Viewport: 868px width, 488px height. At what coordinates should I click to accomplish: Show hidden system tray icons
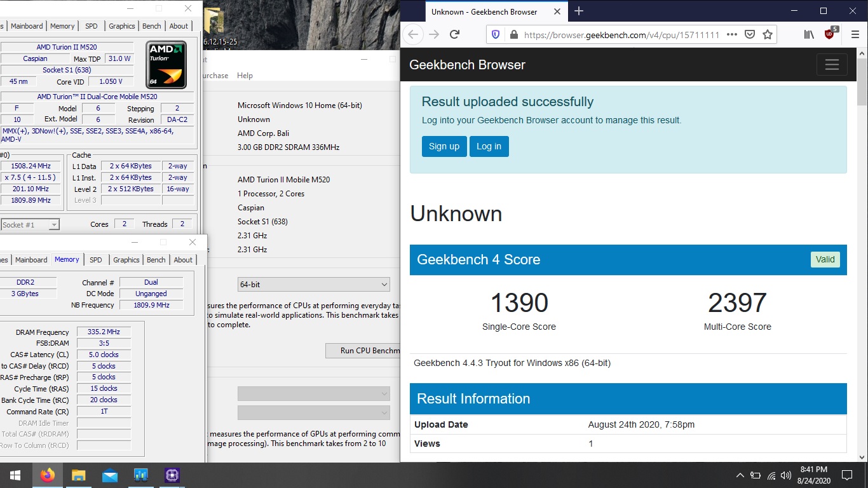pyautogui.click(x=740, y=475)
